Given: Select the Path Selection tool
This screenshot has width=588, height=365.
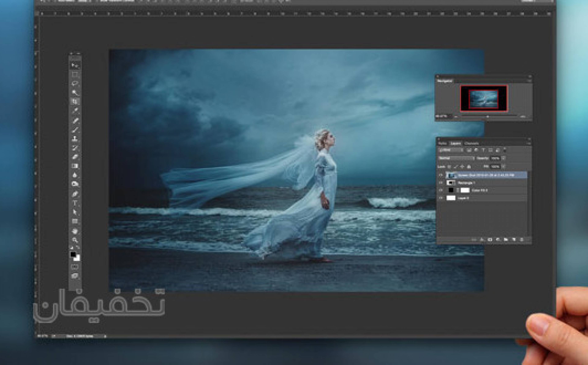Looking at the screenshot, I should click(x=75, y=212).
